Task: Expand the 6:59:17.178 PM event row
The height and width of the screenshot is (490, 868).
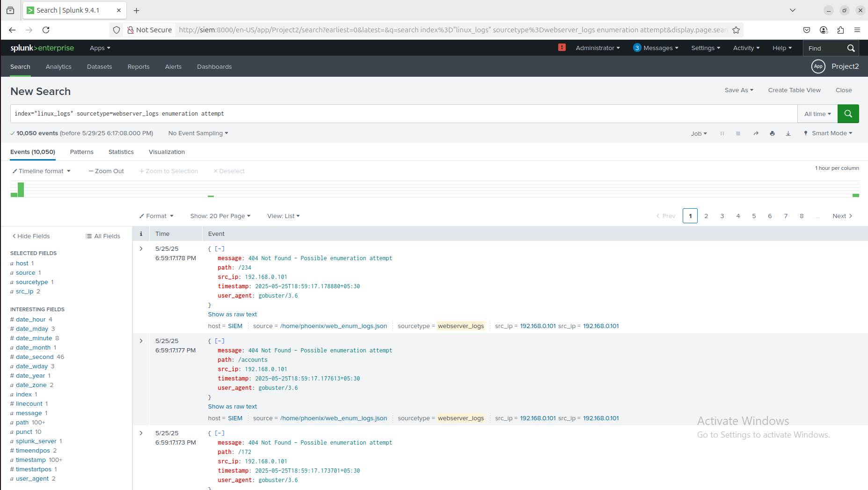Action: tap(141, 249)
